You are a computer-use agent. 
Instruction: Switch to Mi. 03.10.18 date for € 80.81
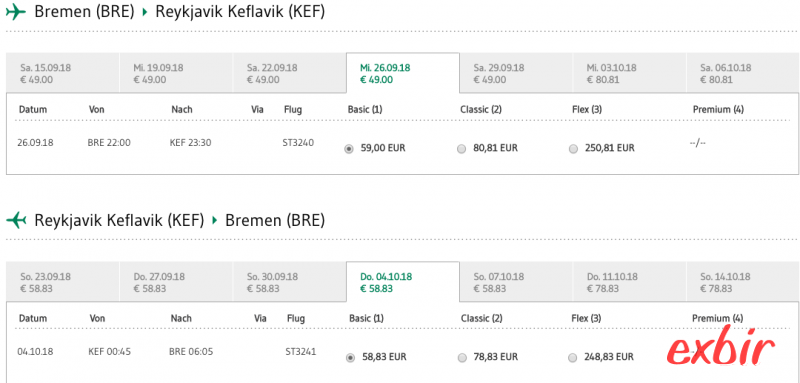(x=629, y=73)
